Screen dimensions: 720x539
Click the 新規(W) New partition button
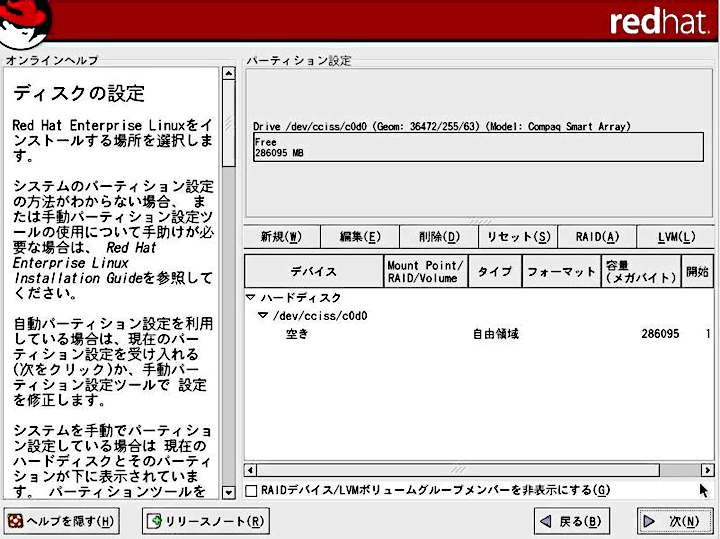point(281,237)
